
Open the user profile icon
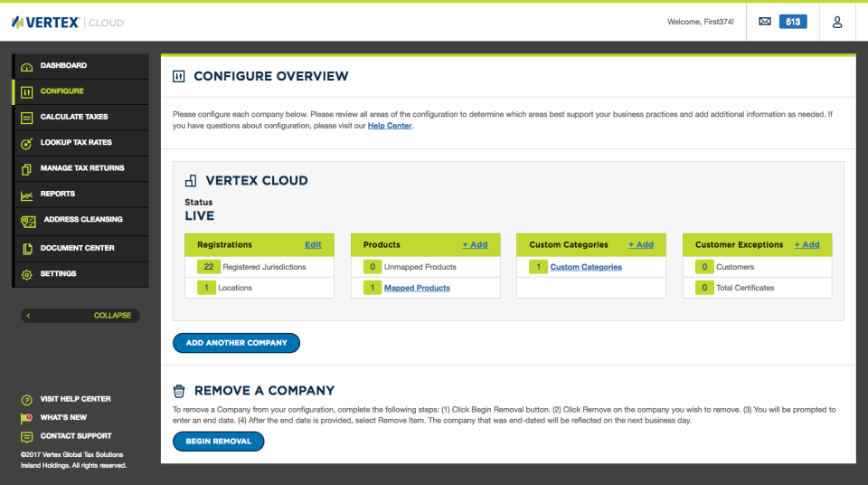[x=837, y=22]
